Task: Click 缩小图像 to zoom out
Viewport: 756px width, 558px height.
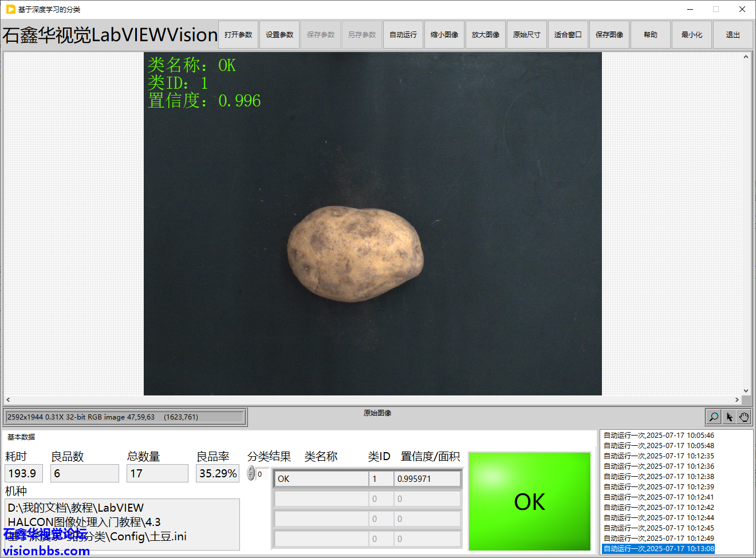Action: [444, 35]
